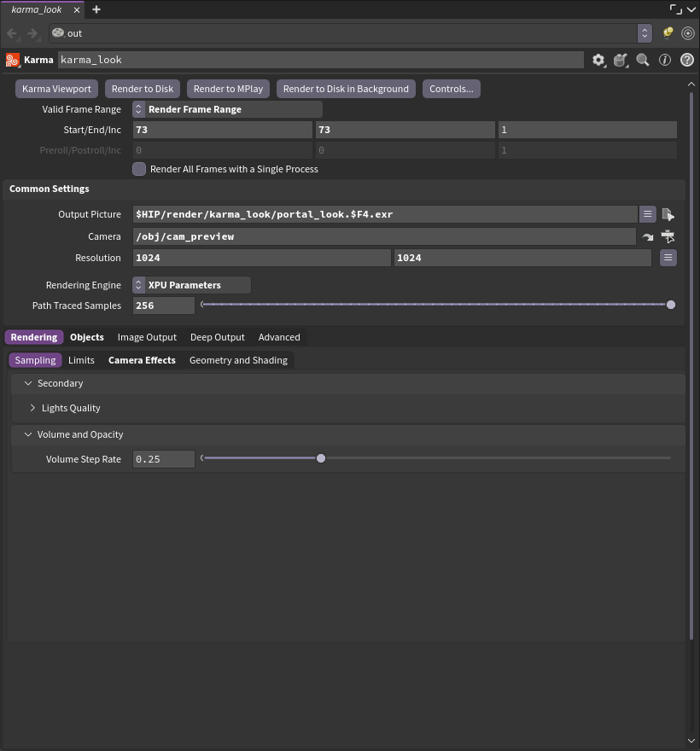This screenshot has height=751, width=700.
Task: Click the camera node chooser icon
Action: [x=668, y=236]
